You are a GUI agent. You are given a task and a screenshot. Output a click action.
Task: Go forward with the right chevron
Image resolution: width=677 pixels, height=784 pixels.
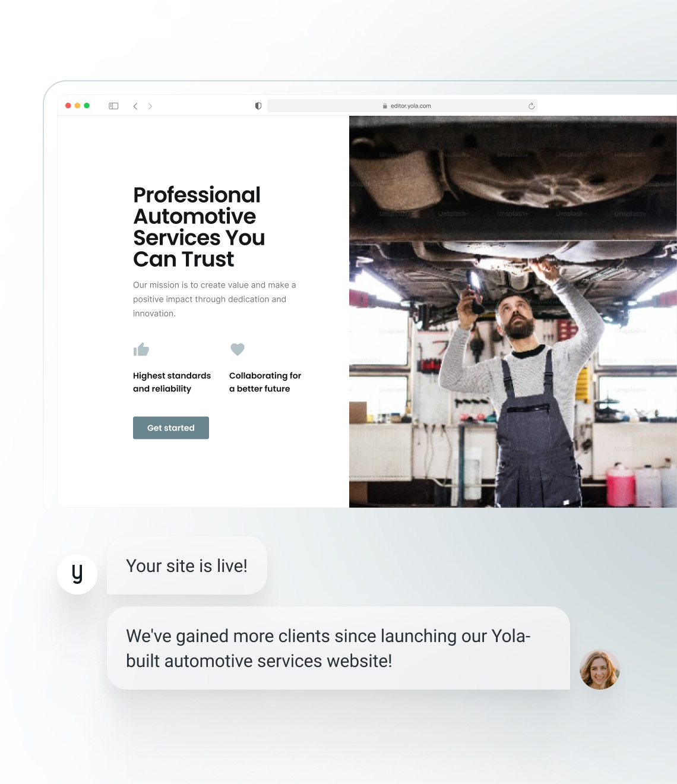[150, 106]
